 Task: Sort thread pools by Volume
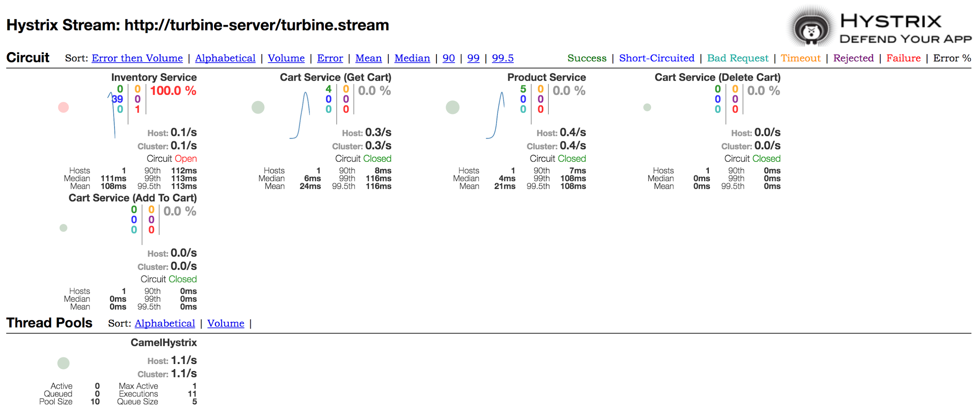click(x=225, y=324)
